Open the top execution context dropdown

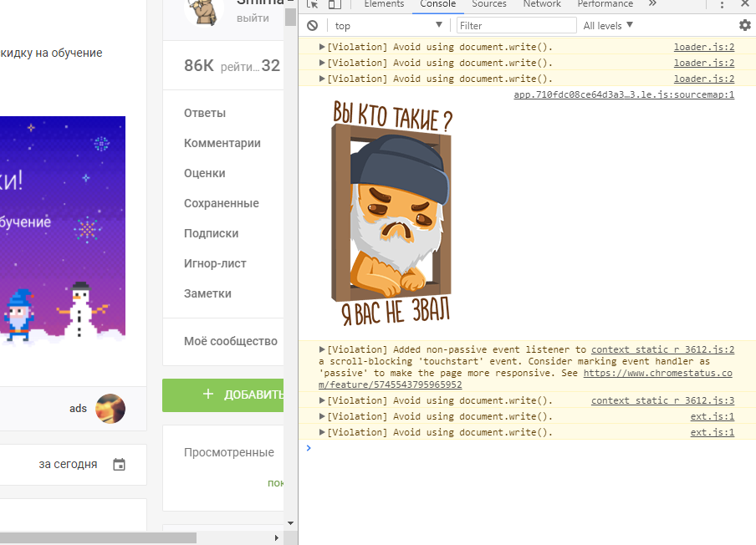(x=388, y=26)
